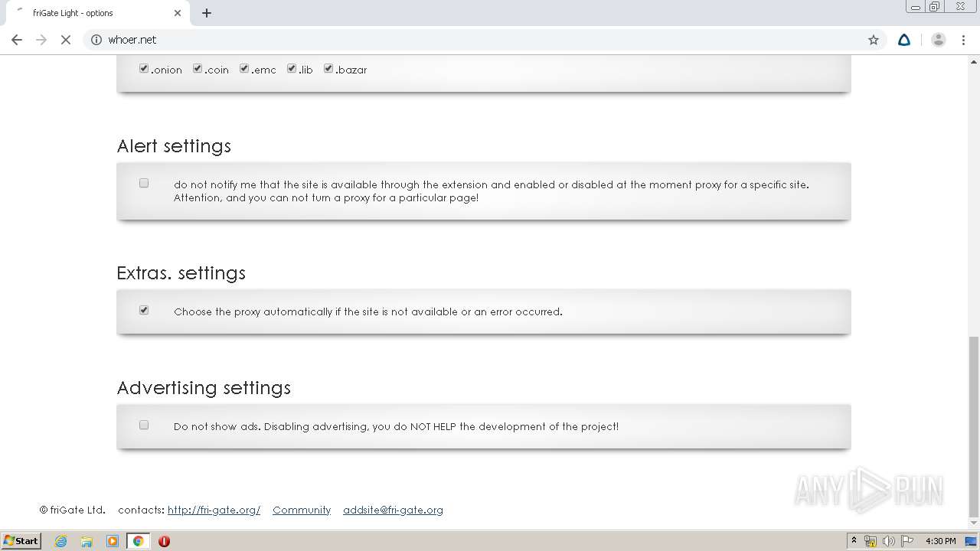Stop loading the page

66,40
